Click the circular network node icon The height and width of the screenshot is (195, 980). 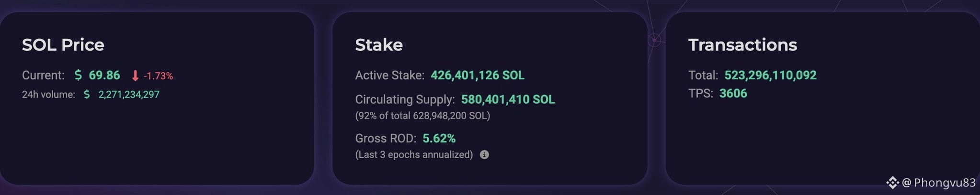point(654,40)
